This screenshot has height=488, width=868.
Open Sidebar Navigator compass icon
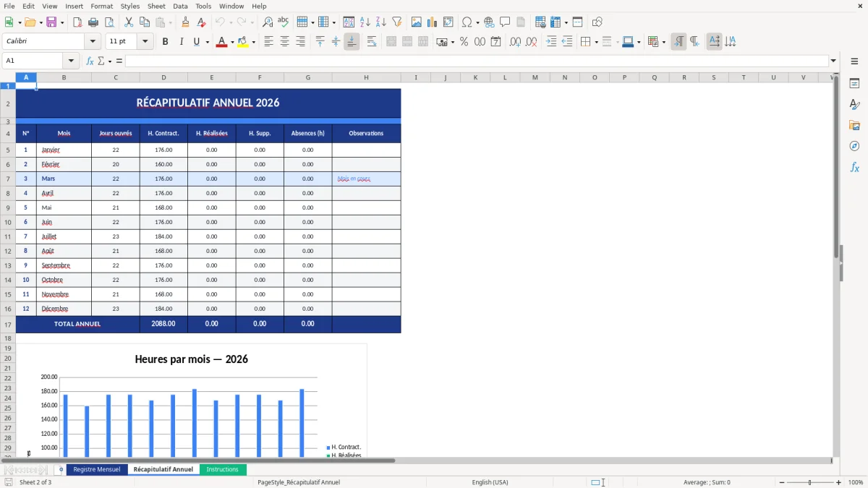[x=854, y=146]
